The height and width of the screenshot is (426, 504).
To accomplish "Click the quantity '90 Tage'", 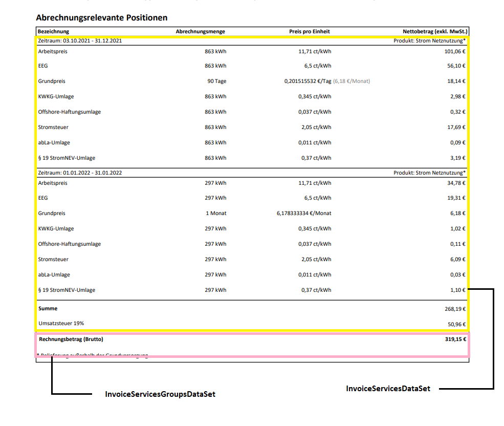I will coord(217,81).
